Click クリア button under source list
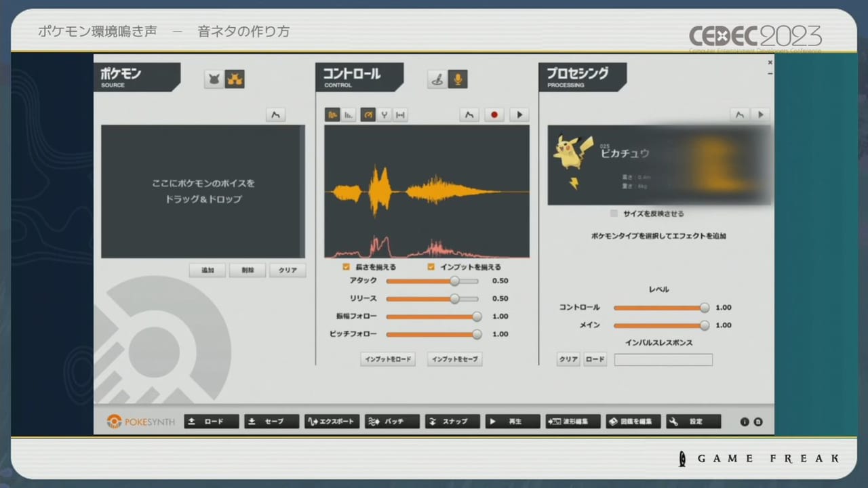This screenshot has height=488, width=868. (x=288, y=270)
